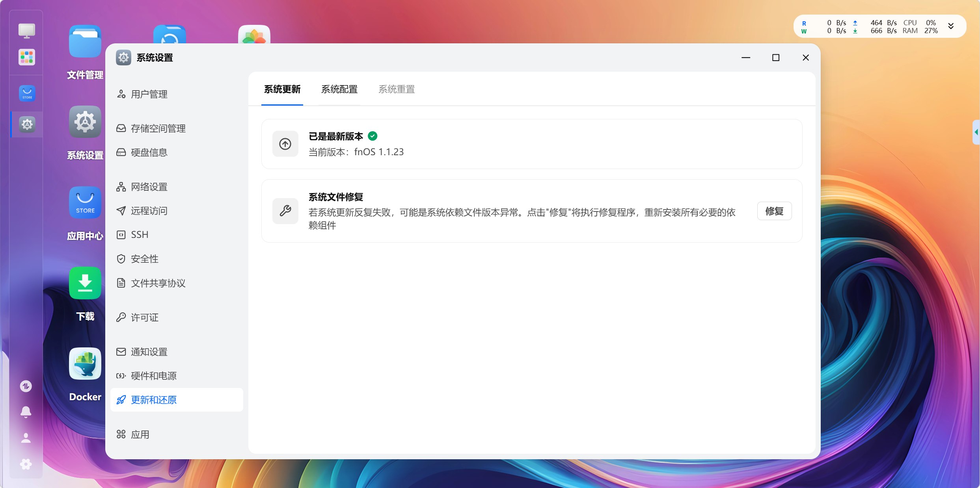
Task: Expand the performance stats chevron top right
Action: [951, 26]
